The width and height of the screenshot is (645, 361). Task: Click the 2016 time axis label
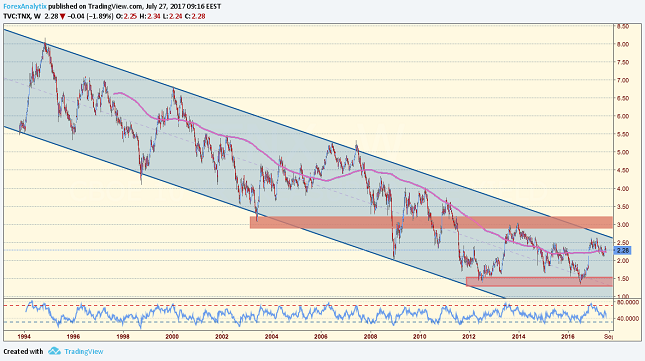coord(568,336)
